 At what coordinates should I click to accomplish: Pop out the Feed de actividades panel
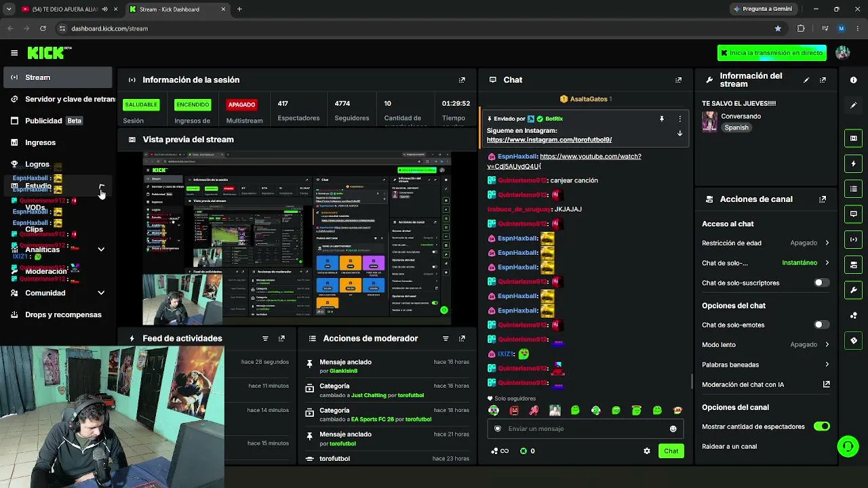(281, 338)
